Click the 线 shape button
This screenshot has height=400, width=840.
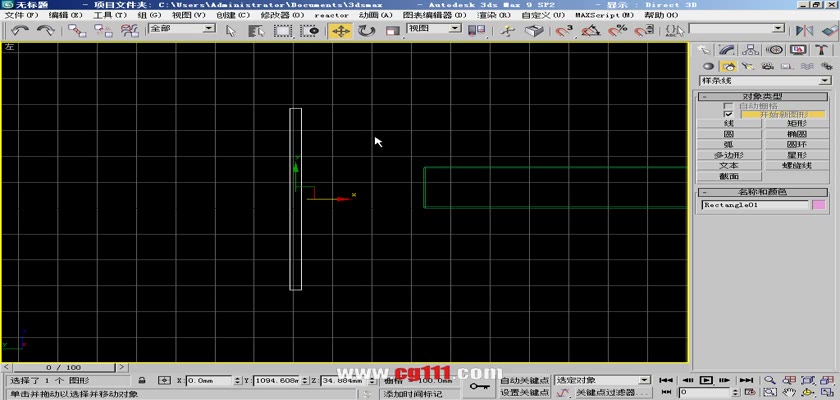click(729, 123)
